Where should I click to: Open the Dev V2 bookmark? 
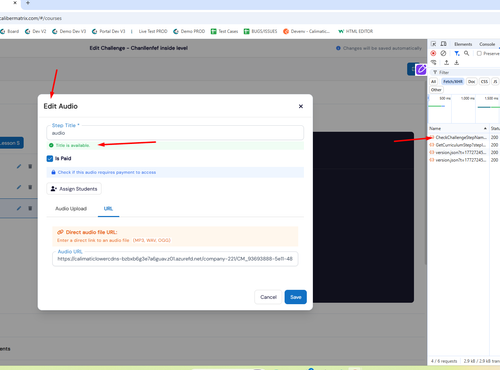pyautogui.click(x=35, y=31)
